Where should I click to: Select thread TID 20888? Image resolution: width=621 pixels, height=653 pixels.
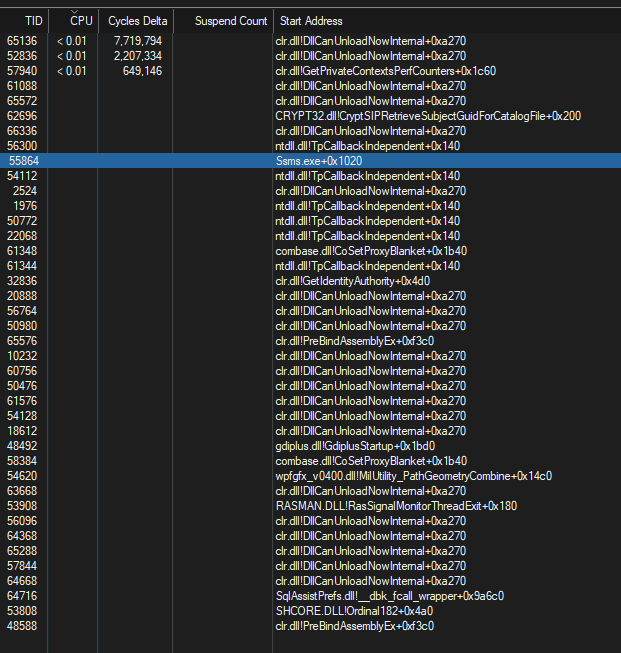coord(310,296)
